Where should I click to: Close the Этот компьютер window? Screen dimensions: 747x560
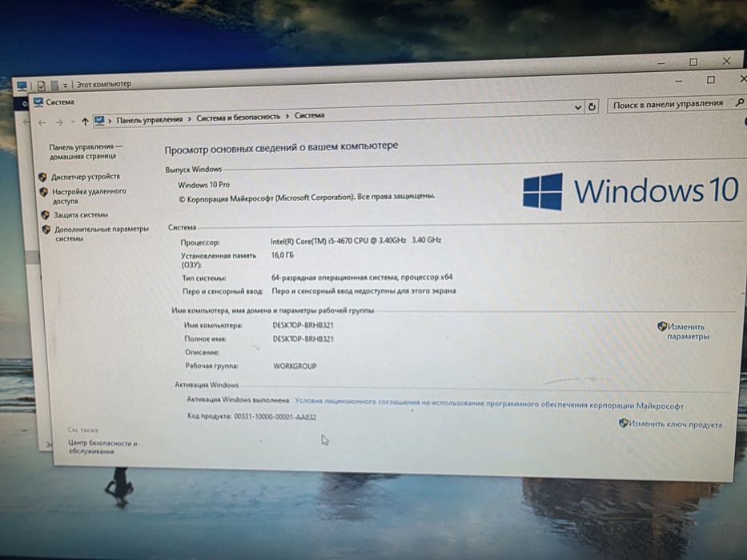(726, 61)
